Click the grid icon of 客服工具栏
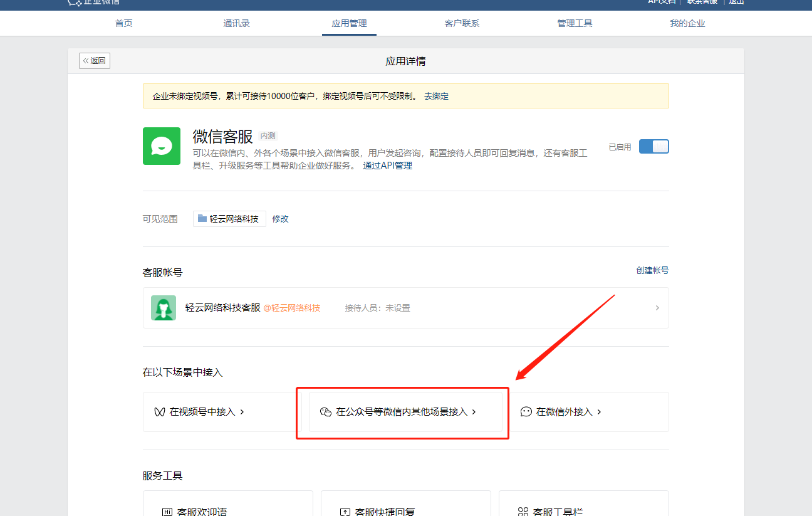812x516 pixels. 523,512
